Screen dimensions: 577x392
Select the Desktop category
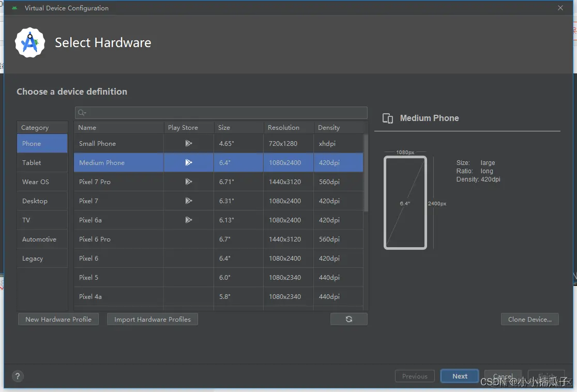42,201
